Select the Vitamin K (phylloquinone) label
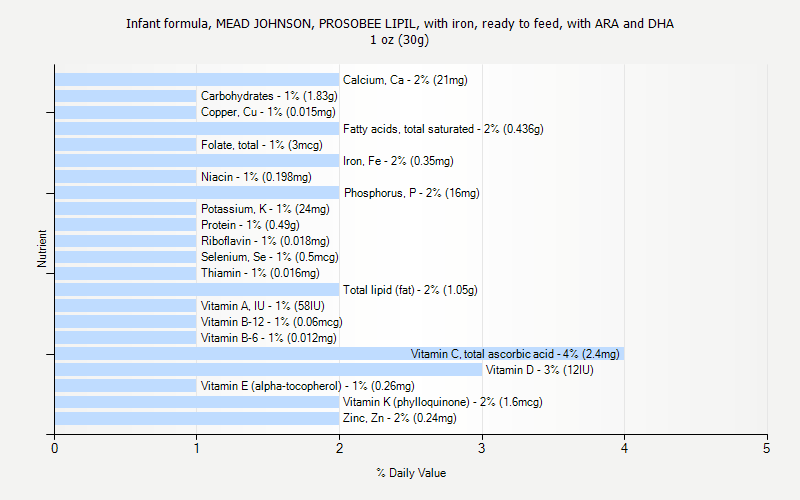Screen dimensions: 800x500 point(443,402)
